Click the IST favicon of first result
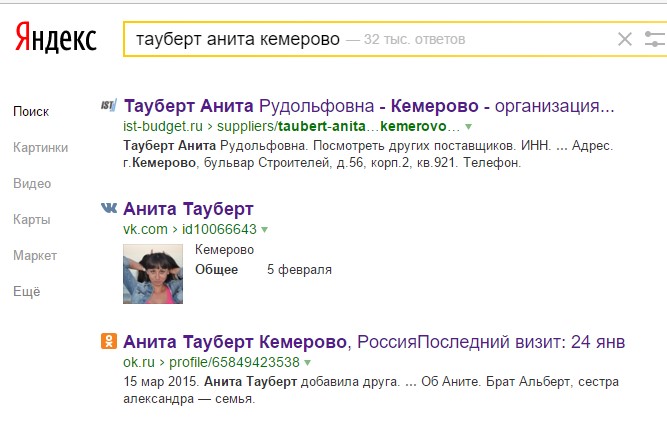667x421 pixels. click(108, 105)
